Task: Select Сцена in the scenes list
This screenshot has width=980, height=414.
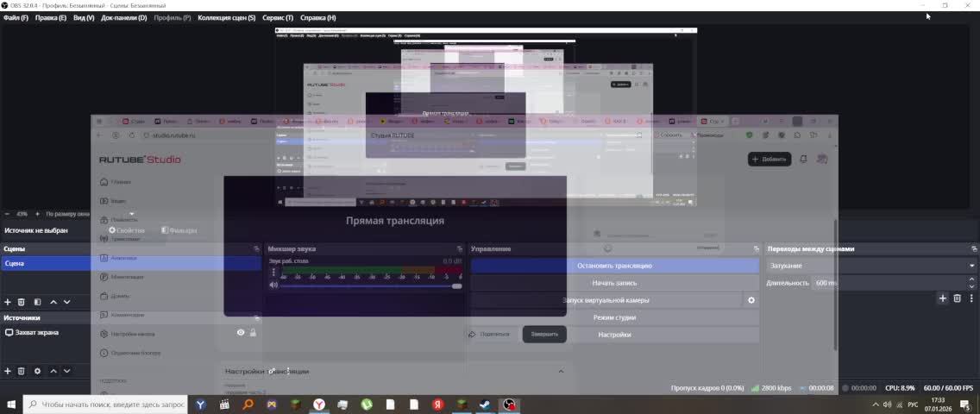Action: click(130, 264)
